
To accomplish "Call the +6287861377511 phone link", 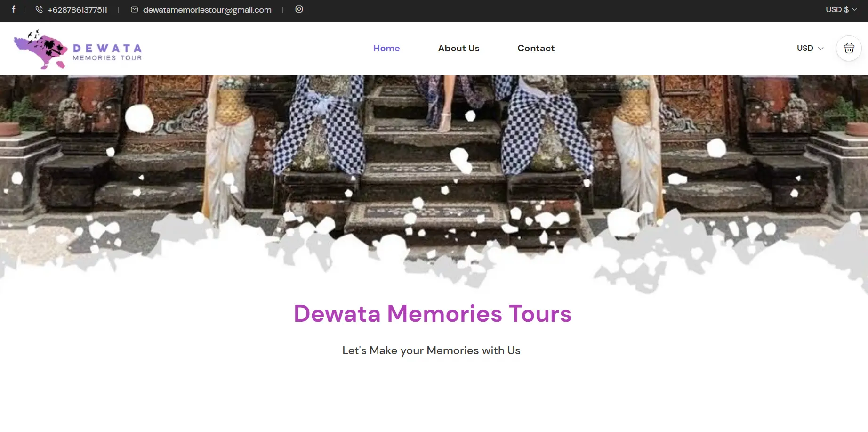I will click(x=77, y=10).
